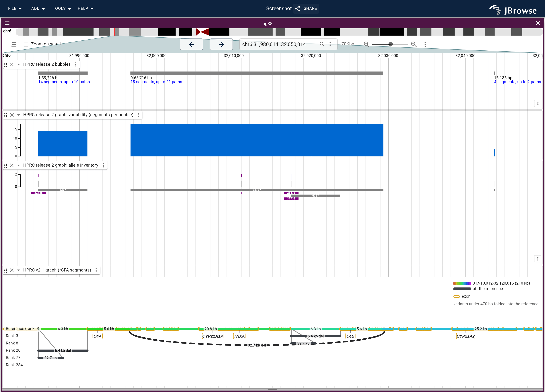The height and width of the screenshot is (392, 545).
Task: Open the TOOLS menu
Action: point(62,8)
